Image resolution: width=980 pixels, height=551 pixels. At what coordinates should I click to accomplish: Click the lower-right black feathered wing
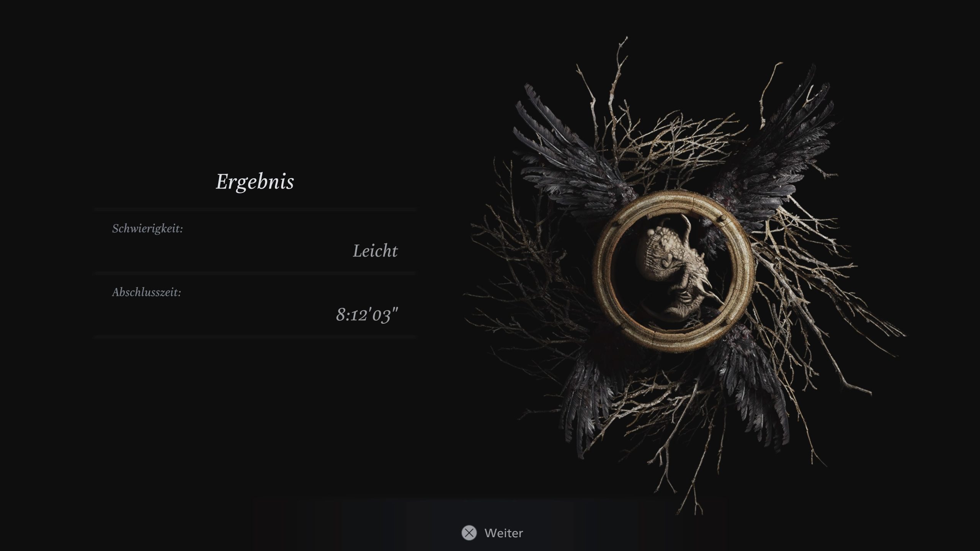pyautogui.click(x=750, y=390)
